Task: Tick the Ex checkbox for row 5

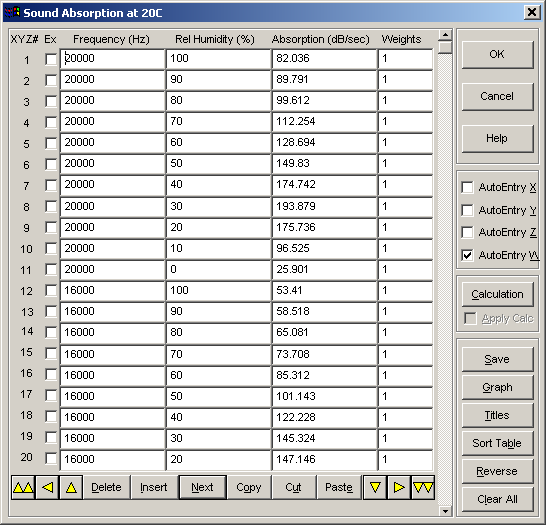Action: click(51, 143)
